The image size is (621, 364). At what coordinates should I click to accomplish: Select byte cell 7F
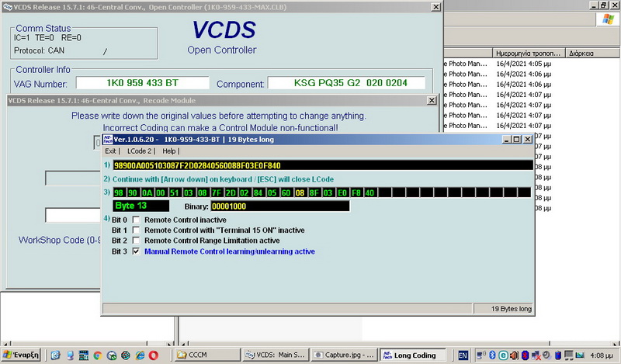[x=217, y=192]
